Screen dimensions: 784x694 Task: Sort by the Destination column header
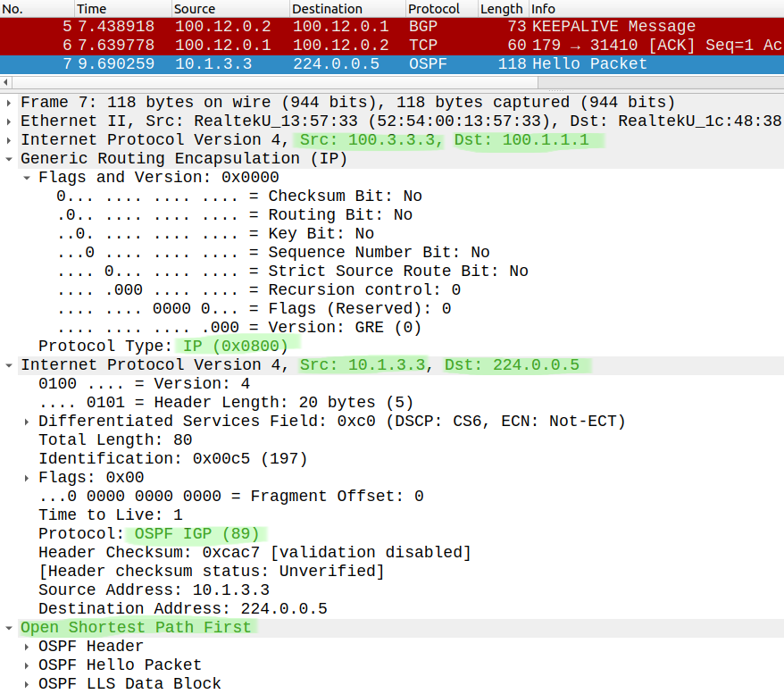tap(347, 9)
